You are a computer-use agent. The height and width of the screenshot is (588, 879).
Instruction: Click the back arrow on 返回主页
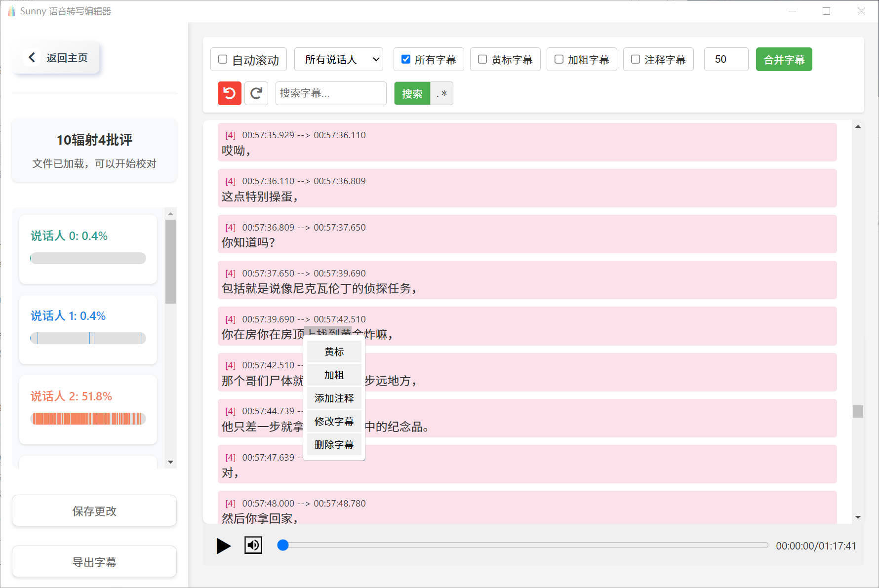coord(32,57)
